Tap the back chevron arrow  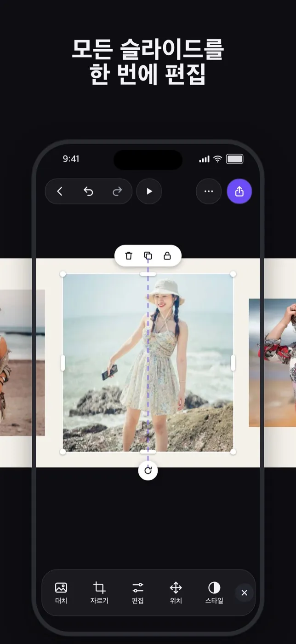point(60,191)
